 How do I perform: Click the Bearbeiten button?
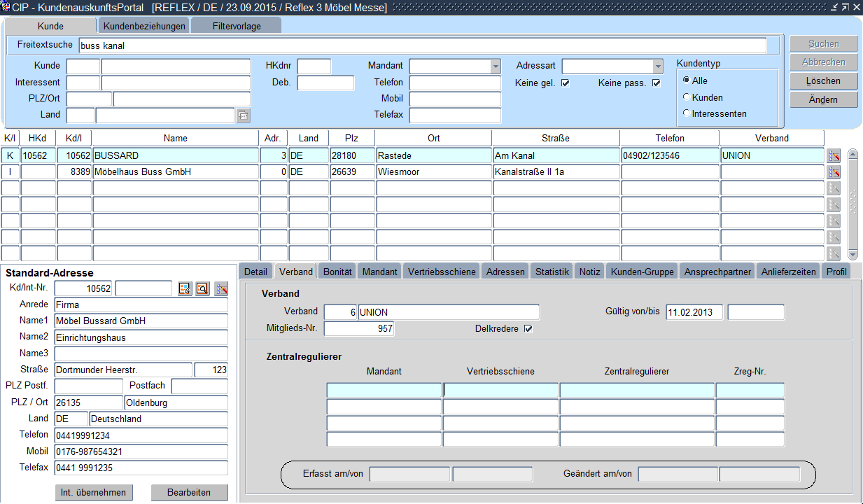click(x=189, y=492)
